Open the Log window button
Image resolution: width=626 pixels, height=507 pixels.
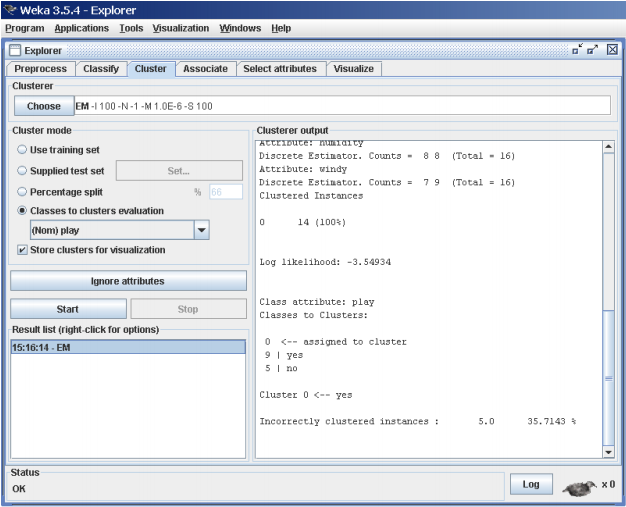tap(531, 484)
